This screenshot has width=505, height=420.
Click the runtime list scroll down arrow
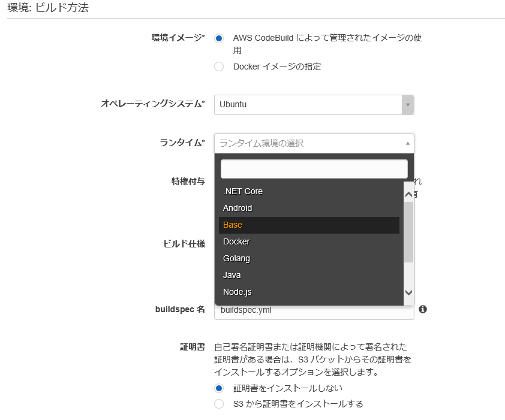pyautogui.click(x=408, y=292)
